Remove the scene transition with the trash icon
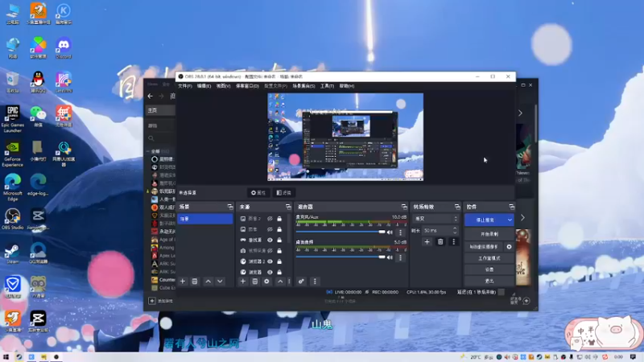 440,242
